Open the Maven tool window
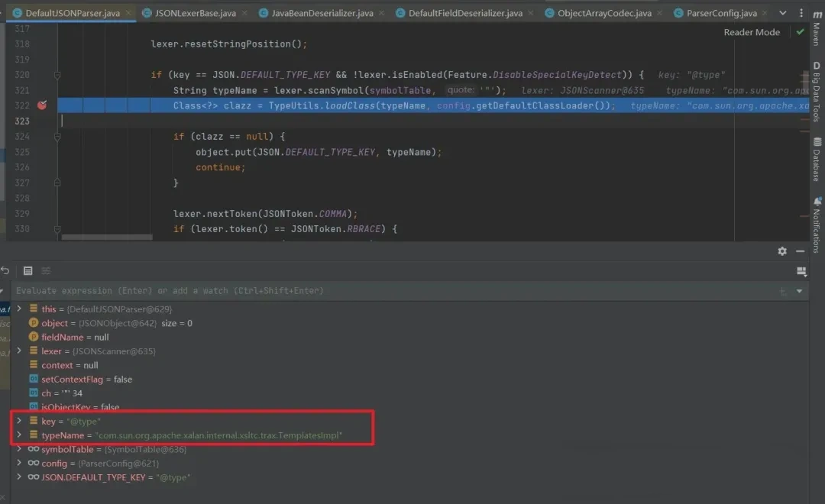The height and width of the screenshot is (504, 825). 817,29
